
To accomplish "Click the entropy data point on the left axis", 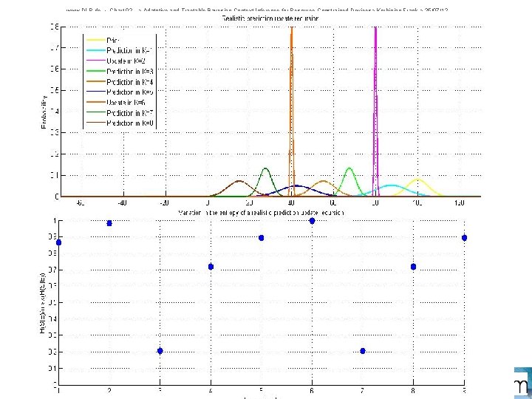I will pos(58,242).
